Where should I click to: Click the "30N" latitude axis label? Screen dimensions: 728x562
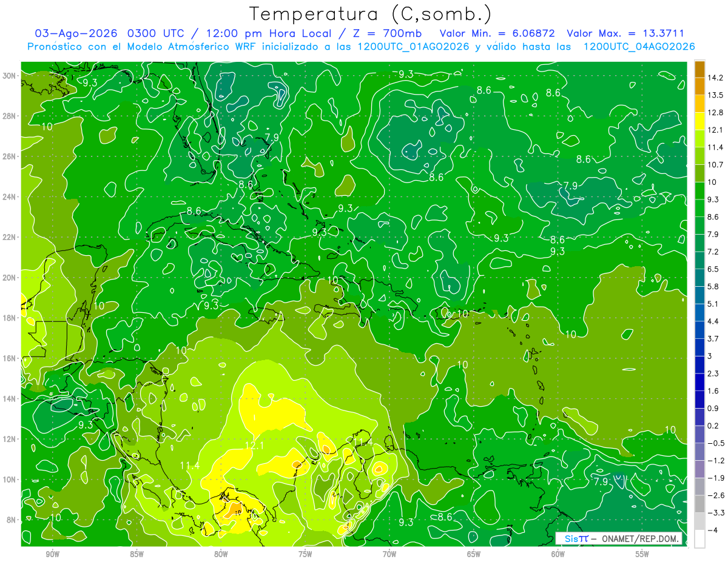pos(10,76)
